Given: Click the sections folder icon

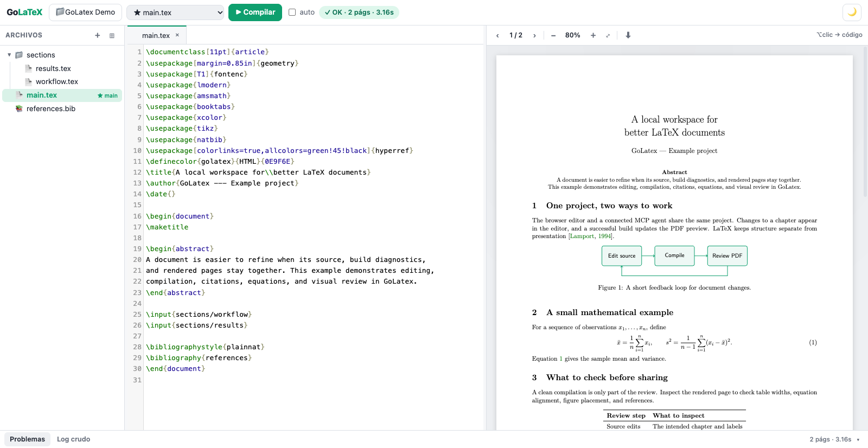Looking at the screenshot, I should click(x=19, y=55).
